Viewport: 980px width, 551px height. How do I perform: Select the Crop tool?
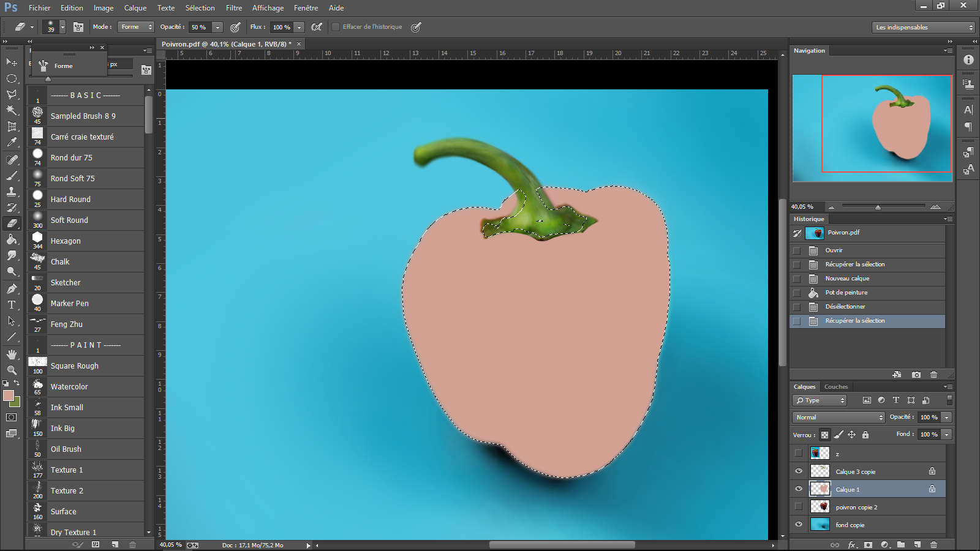coord(12,126)
